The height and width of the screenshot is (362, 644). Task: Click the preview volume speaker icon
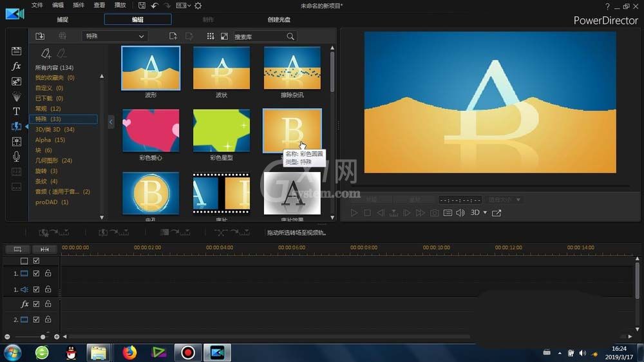460,213
